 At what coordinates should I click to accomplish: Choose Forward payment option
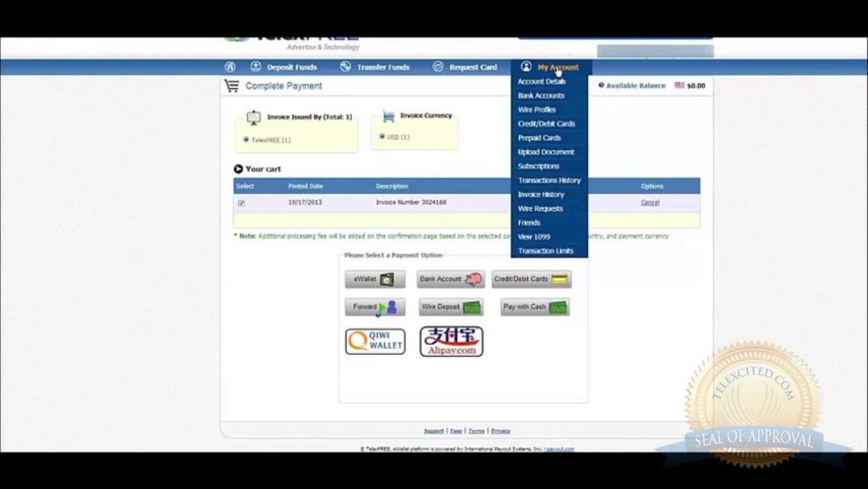(x=375, y=307)
